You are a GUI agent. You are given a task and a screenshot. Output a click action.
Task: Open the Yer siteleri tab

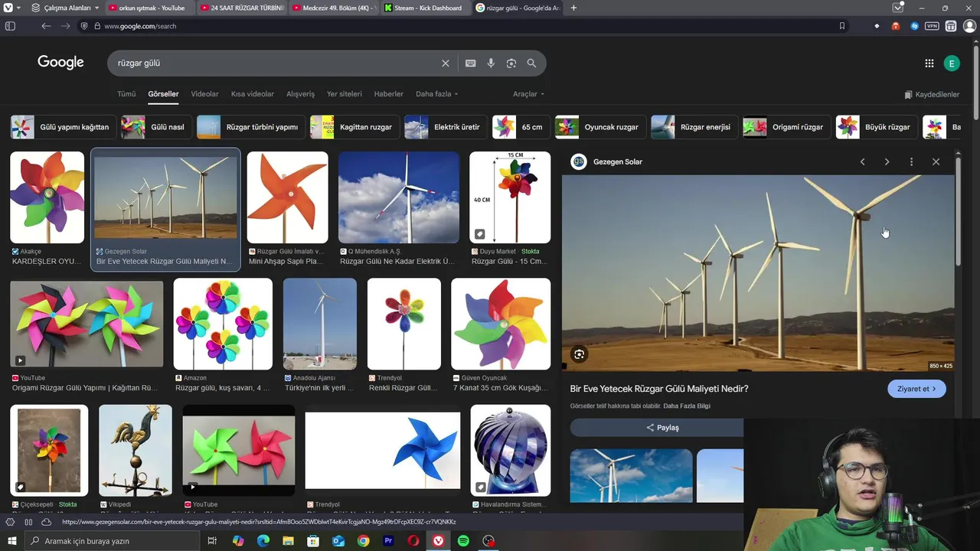[x=345, y=94]
